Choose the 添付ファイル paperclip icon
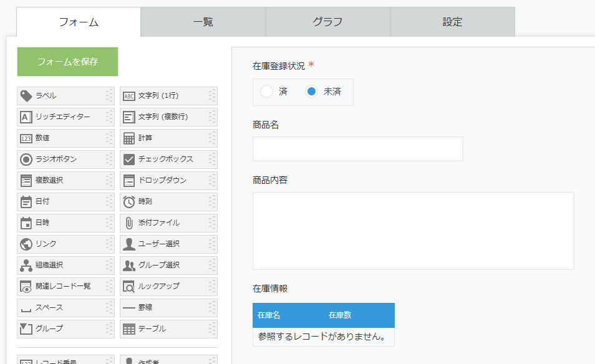 pyautogui.click(x=129, y=223)
